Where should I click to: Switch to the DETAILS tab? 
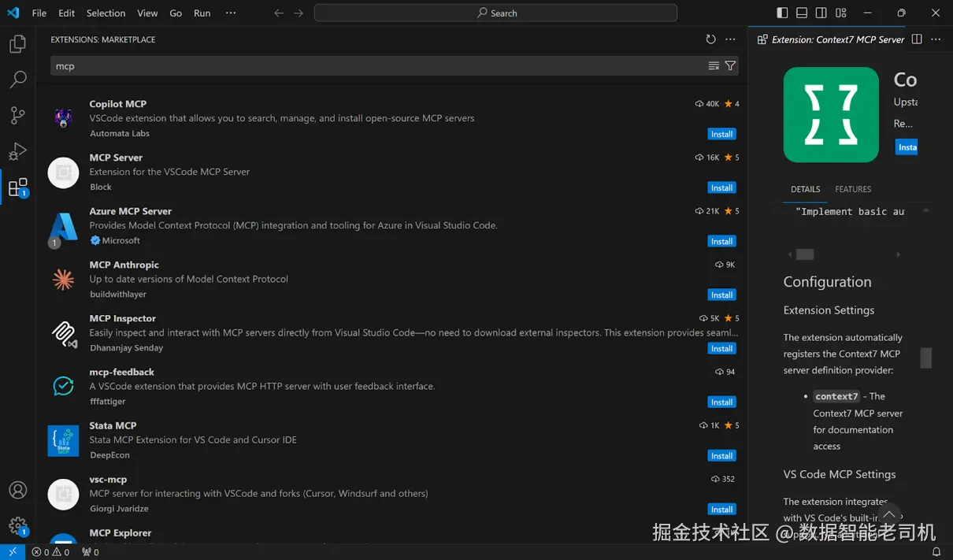pos(805,189)
